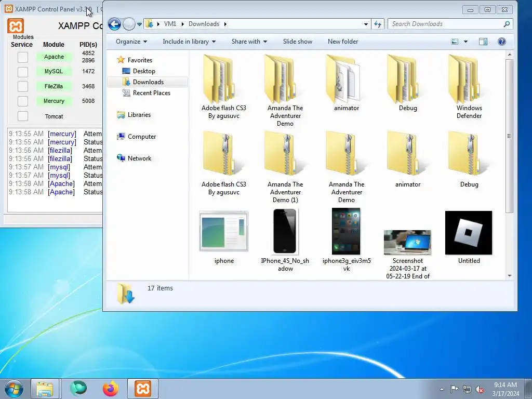Toggle the Mercury service checkbox
Image resolution: width=532 pixels, height=399 pixels.
(x=23, y=101)
